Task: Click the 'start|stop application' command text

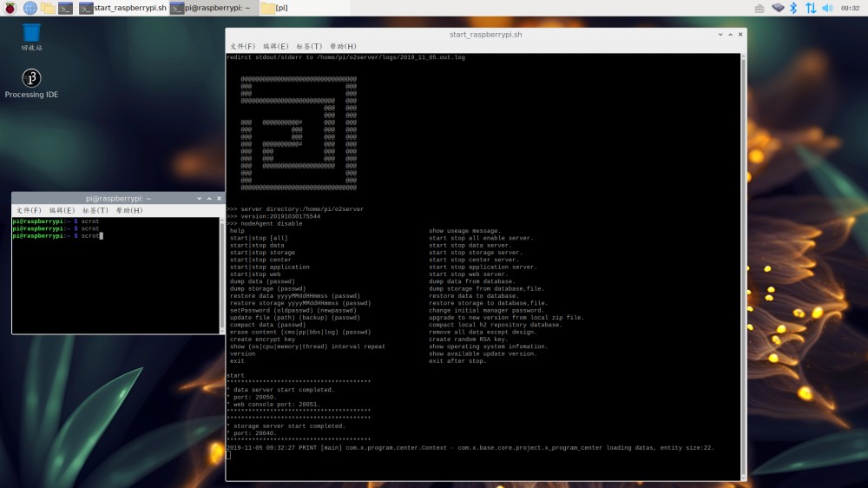Action: (x=270, y=267)
